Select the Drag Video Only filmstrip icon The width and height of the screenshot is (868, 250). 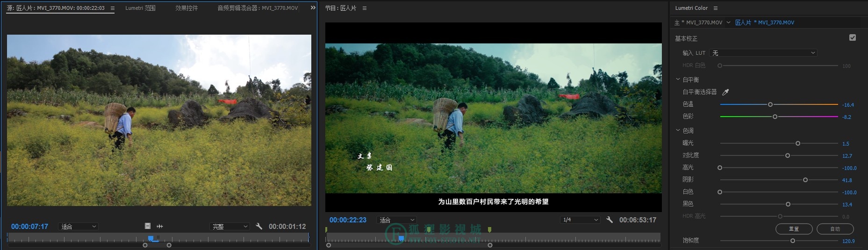pos(147,226)
